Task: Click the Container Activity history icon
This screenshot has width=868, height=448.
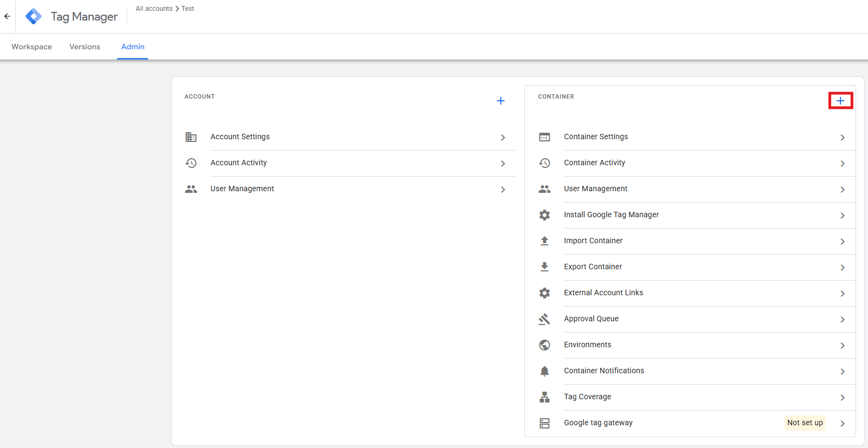Action: point(544,163)
